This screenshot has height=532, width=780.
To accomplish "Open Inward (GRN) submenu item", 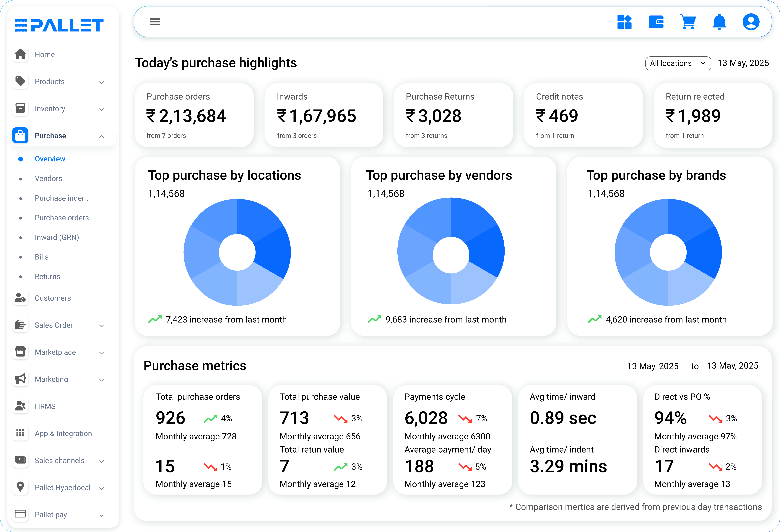I will click(x=57, y=238).
